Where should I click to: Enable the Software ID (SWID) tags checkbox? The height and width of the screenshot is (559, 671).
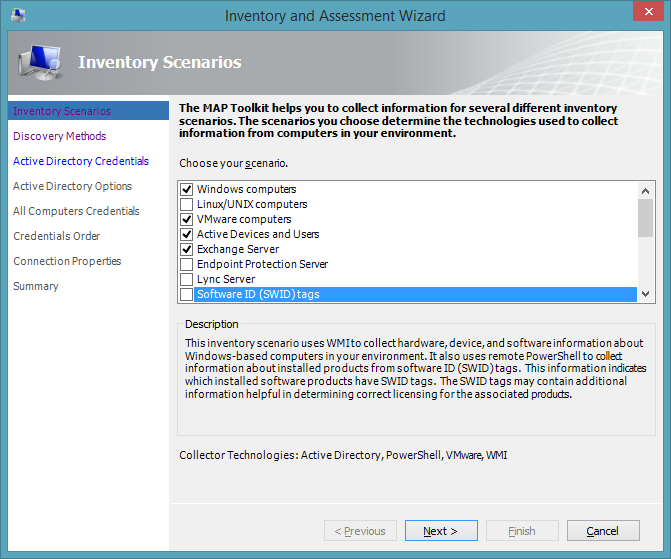click(x=187, y=294)
